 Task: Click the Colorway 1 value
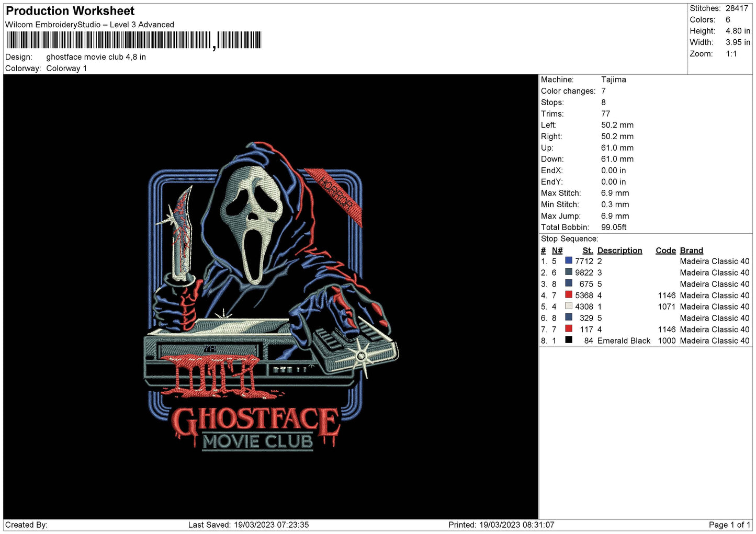coord(66,69)
